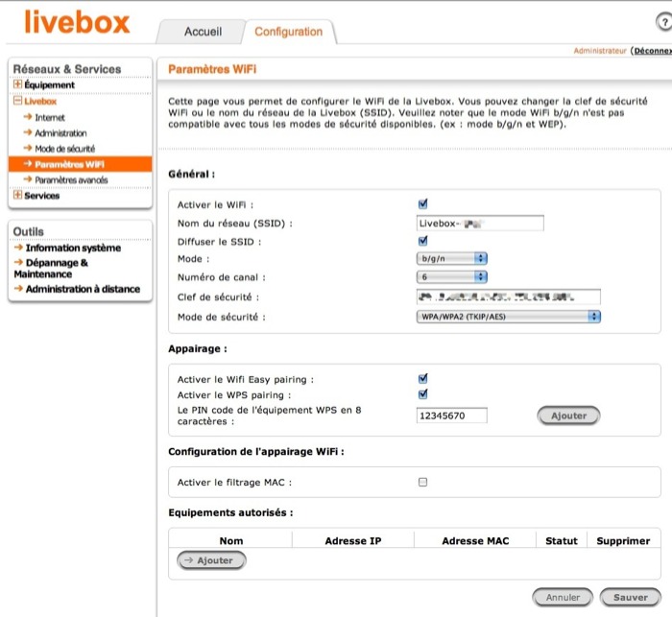
Task: Switch to the Accueil tab
Action: pyautogui.click(x=203, y=32)
